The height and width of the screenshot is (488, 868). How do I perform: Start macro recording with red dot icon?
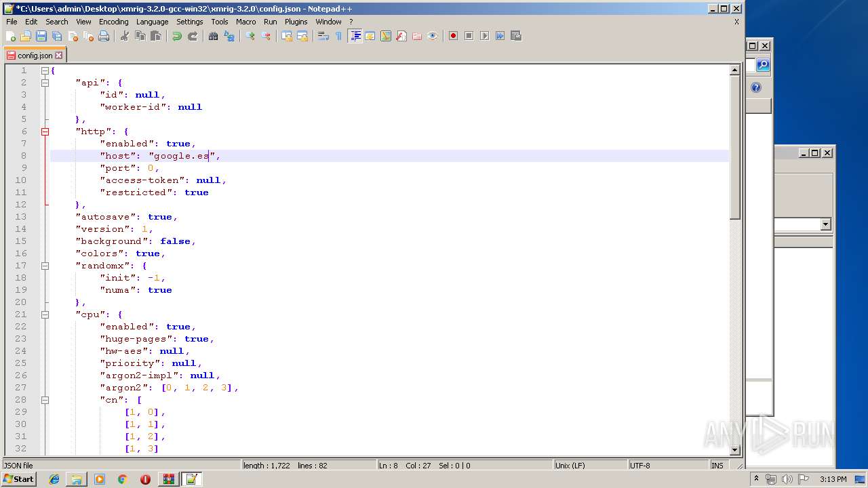click(454, 36)
